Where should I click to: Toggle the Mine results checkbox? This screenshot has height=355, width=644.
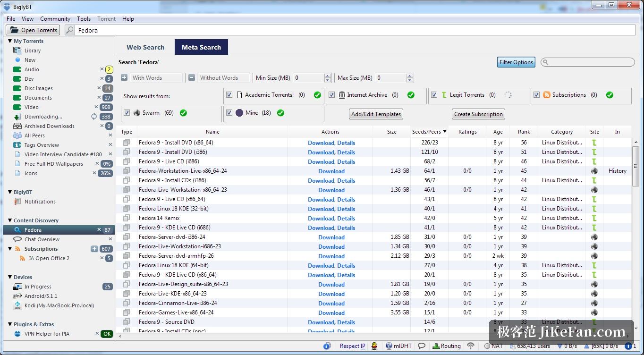point(229,113)
